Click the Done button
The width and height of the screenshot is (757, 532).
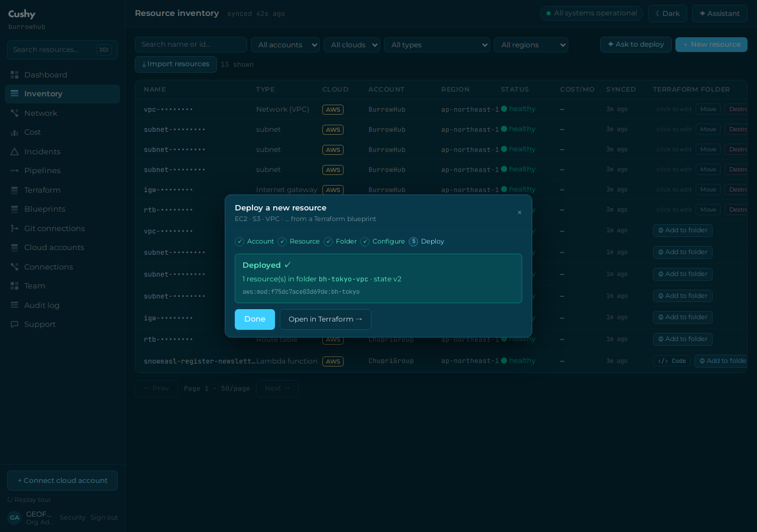255,319
